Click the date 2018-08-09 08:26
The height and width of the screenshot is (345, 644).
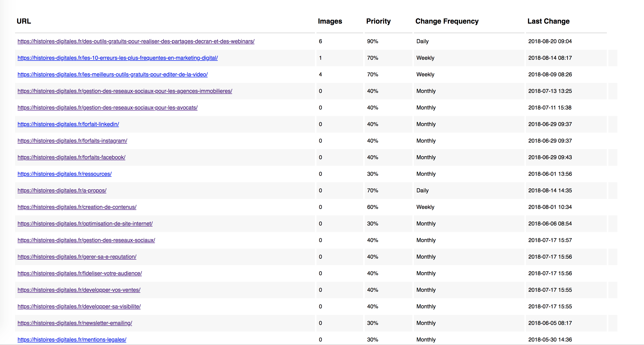(x=550, y=74)
